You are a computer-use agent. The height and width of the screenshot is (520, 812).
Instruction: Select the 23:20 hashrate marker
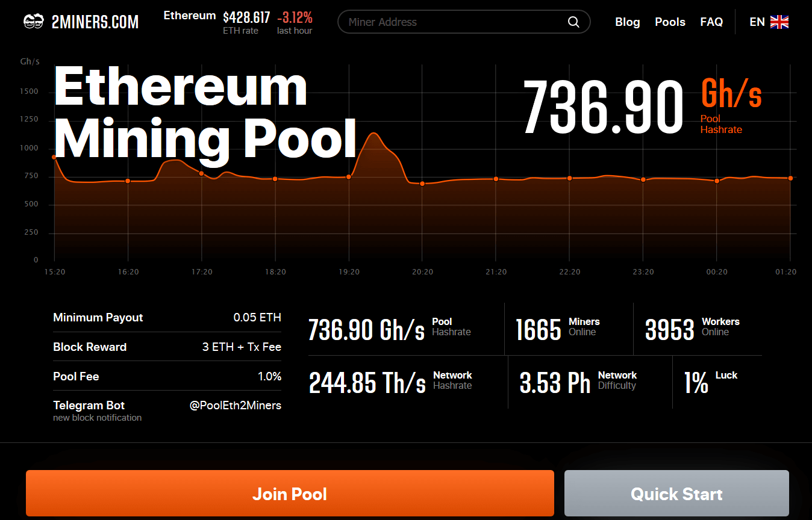(643, 180)
